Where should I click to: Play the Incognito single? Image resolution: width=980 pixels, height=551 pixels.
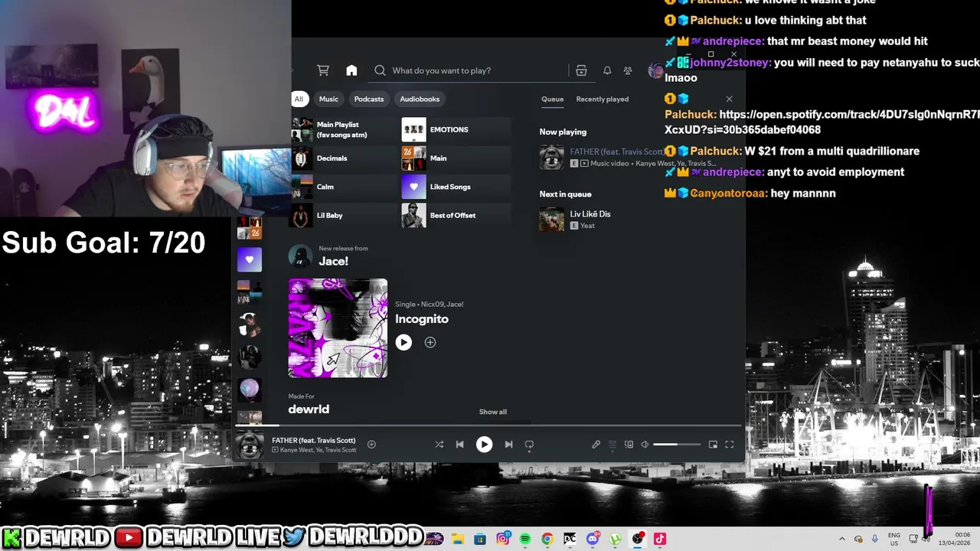pos(403,342)
